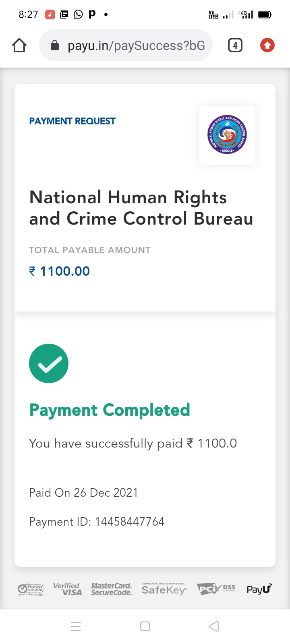Tap the green payment success checkmark
The image size is (290, 644).
pos(49,363)
